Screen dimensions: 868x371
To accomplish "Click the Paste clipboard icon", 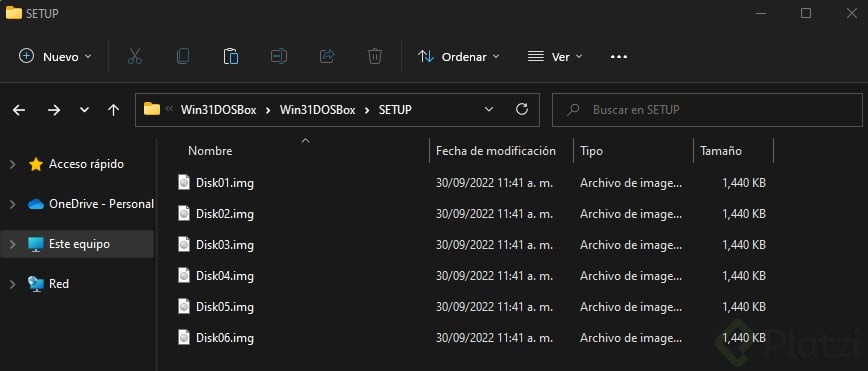I will pos(231,56).
